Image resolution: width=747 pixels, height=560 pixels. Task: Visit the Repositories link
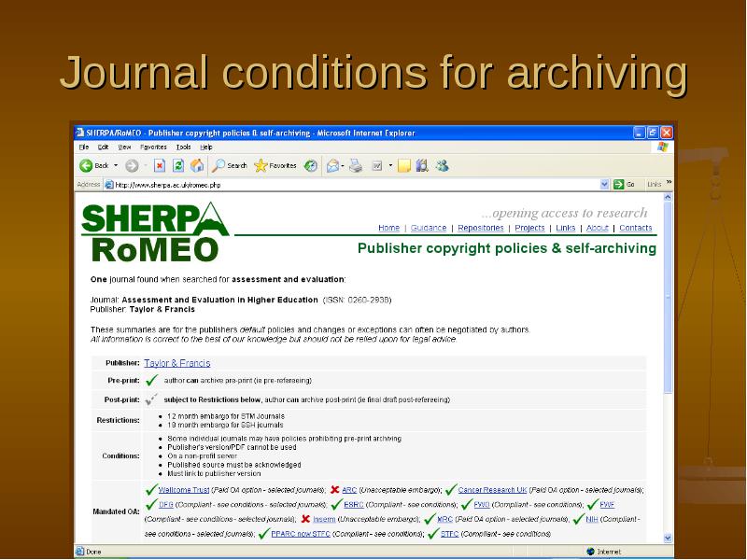[481, 228]
